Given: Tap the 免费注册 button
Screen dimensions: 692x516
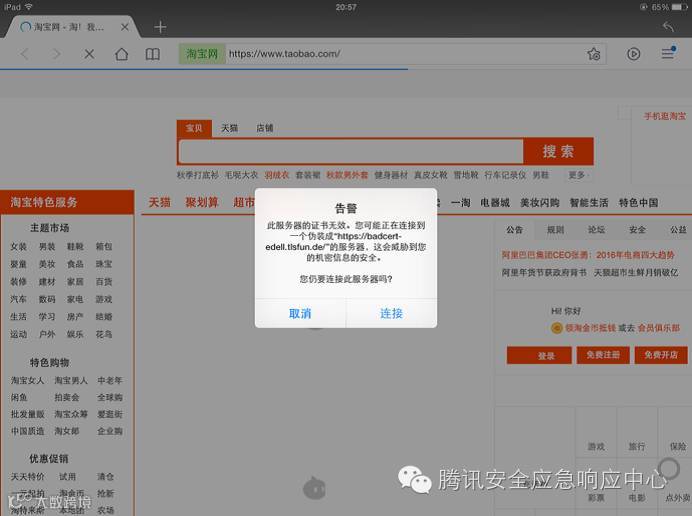Looking at the screenshot, I should 603,355.
